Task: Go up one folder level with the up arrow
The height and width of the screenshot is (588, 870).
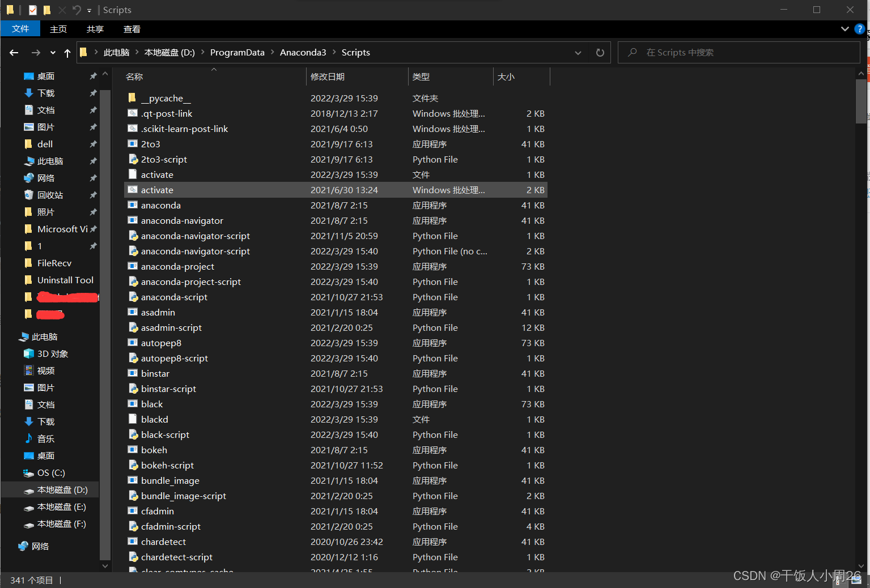Action: pos(67,53)
